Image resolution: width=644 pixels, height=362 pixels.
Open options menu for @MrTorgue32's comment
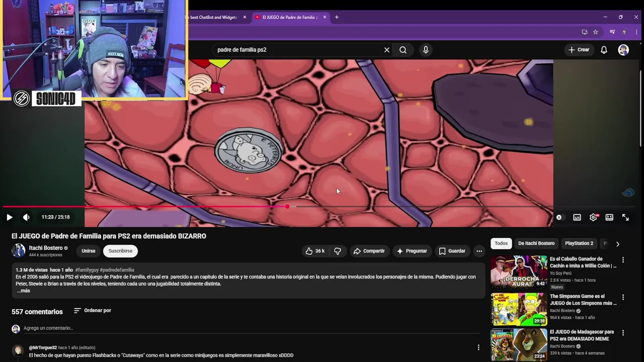(x=478, y=347)
